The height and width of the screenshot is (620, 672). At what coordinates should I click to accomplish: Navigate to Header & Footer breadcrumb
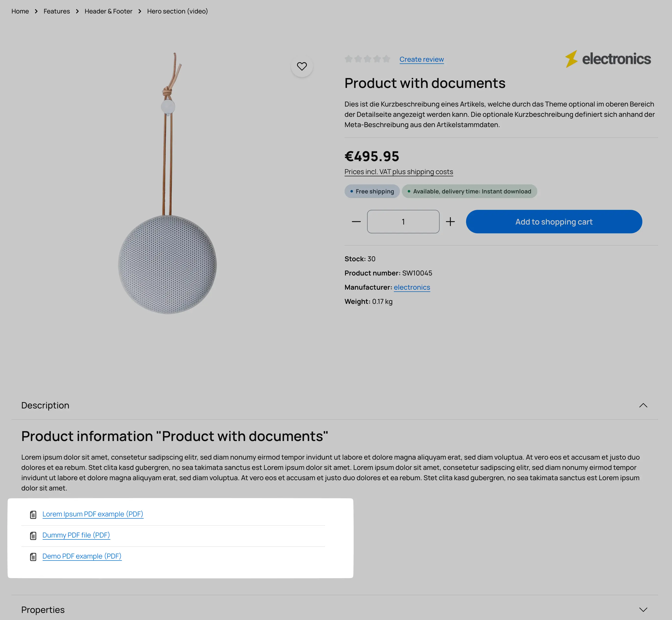click(x=108, y=12)
